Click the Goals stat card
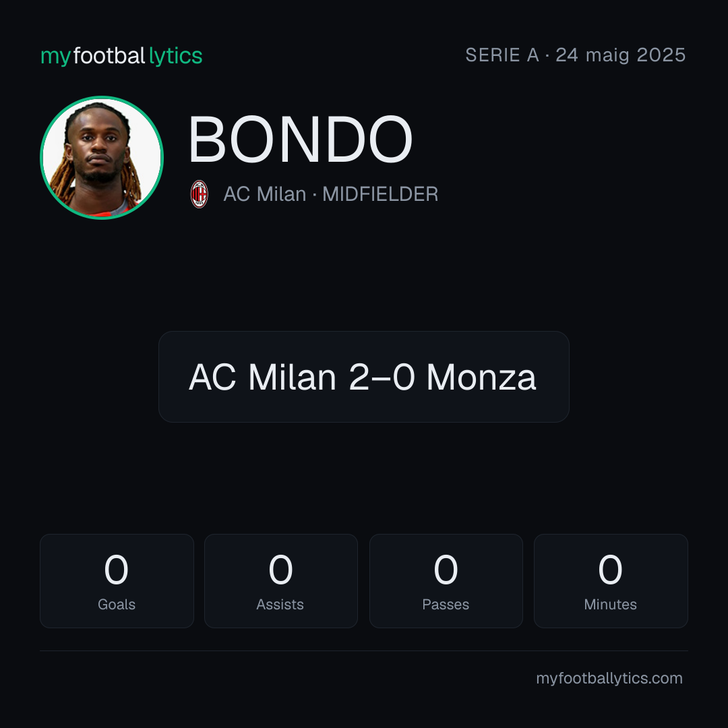The width and height of the screenshot is (728, 728). pyautogui.click(x=117, y=581)
